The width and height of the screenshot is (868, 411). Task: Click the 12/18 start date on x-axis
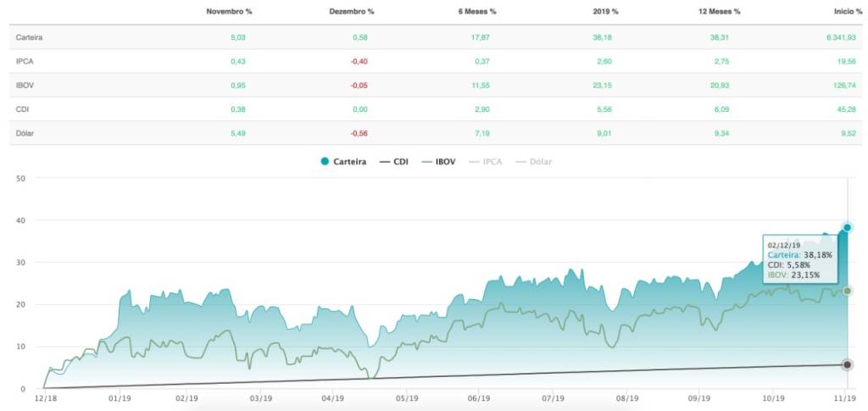(x=44, y=397)
